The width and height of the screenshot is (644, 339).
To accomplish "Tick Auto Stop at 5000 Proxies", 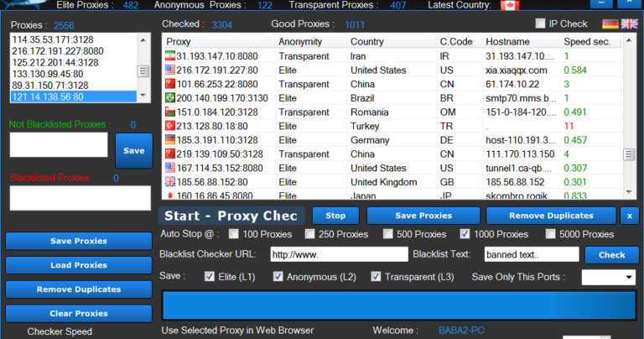I will pos(550,234).
